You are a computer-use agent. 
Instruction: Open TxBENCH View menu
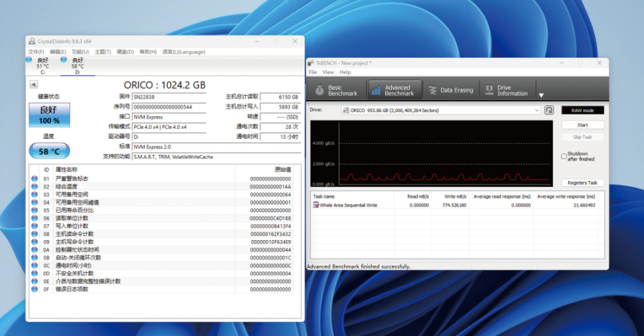point(328,72)
